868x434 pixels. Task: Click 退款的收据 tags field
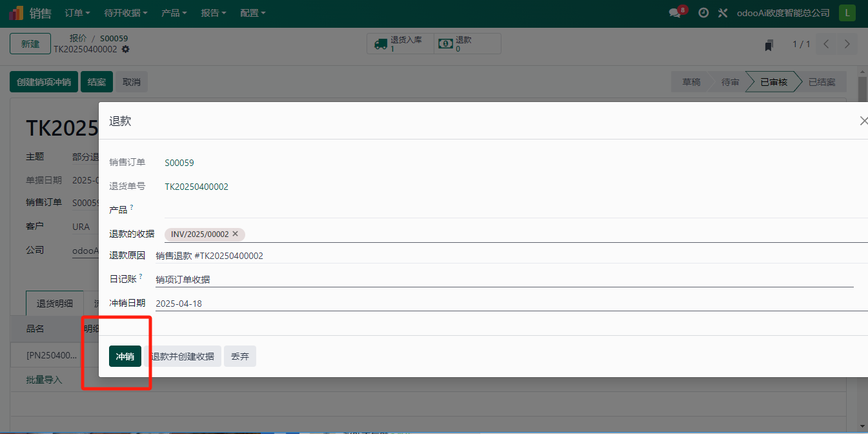click(516, 234)
